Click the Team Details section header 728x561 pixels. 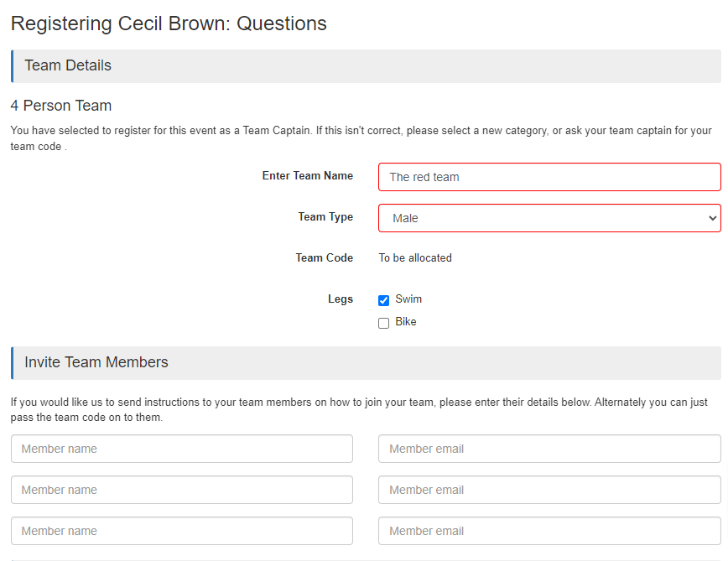[68, 65]
